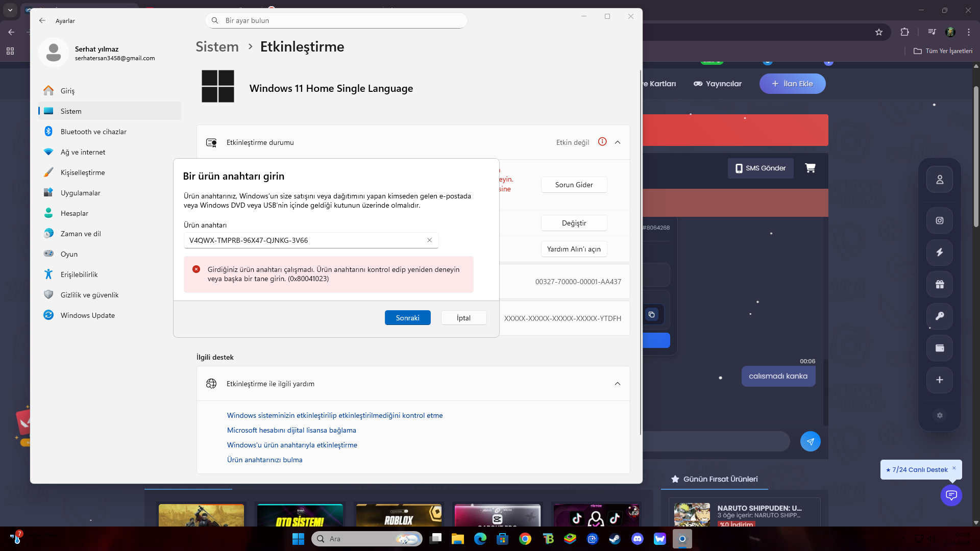Click the Instagram icon in website sidebar
The height and width of the screenshot is (551, 980).
939,220
